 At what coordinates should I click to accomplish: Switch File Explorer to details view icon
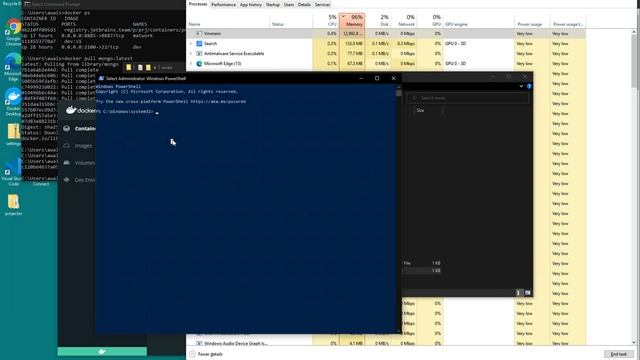coord(519,293)
